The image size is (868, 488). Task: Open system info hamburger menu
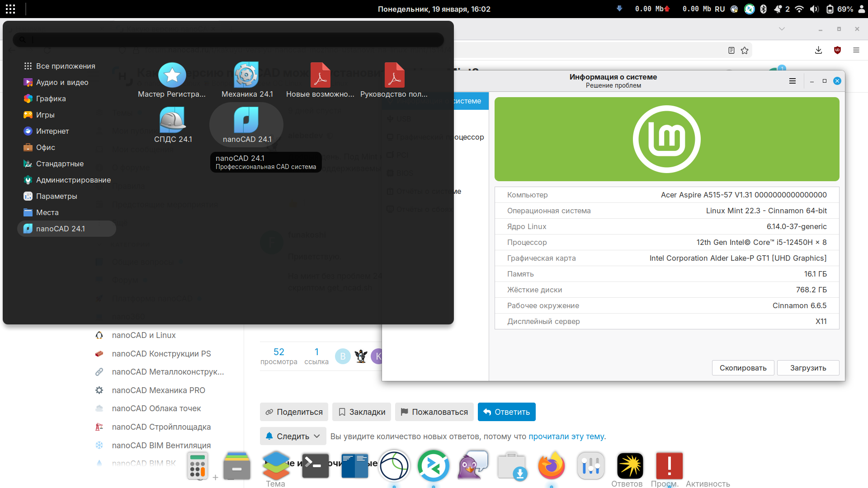[792, 81]
